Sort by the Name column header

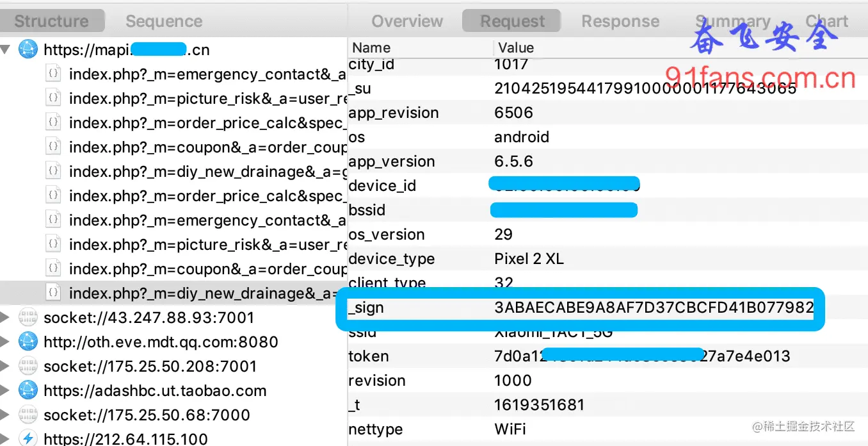[x=371, y=47]
